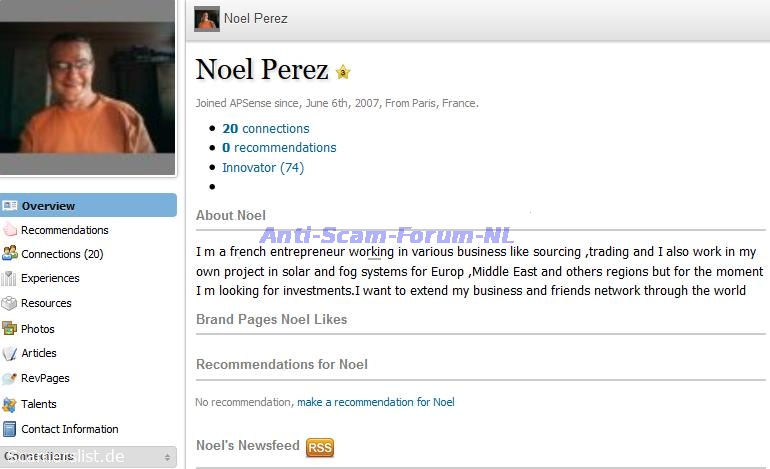
Task: Click the Photos sidebar icon
Action: (10, 329)
